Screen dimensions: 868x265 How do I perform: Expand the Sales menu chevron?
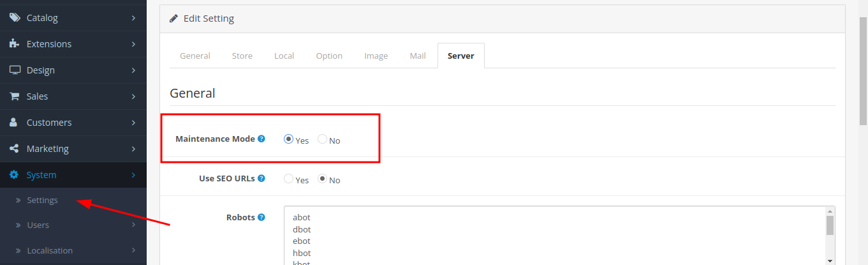(133, 96)
